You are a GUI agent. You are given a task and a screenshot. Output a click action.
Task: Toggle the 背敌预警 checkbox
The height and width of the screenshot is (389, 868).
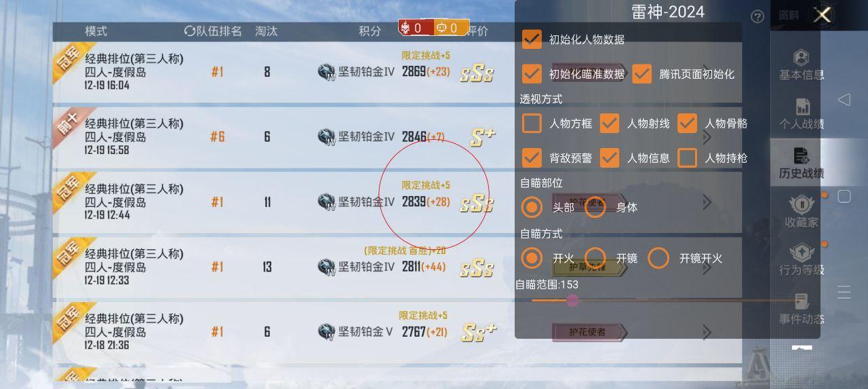pos(532,158)
